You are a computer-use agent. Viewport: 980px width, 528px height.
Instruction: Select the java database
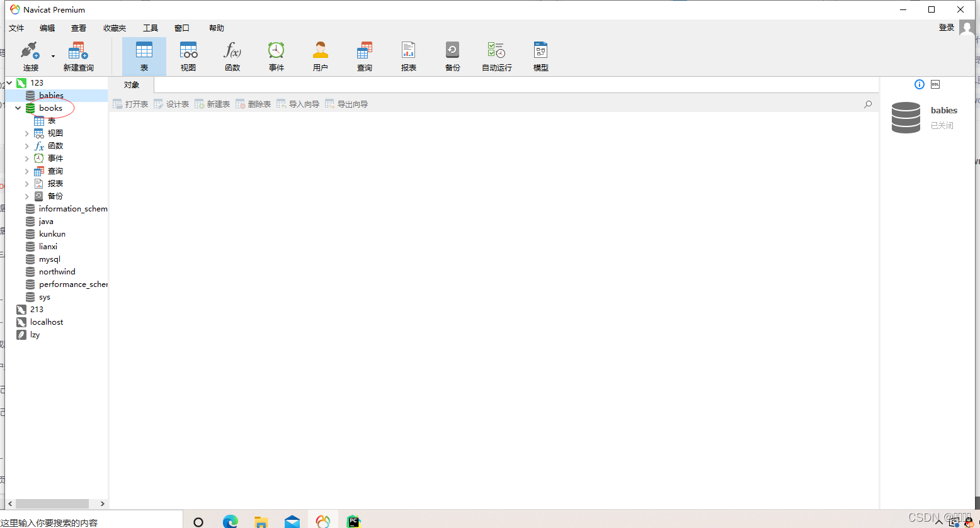click(x=46, y=222)
